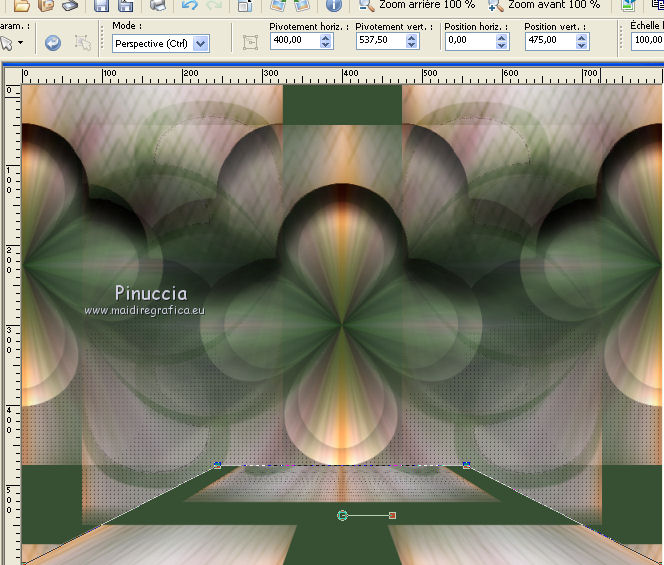The image size is (664, 565).
Task: Click the circular pivot point handle
Action: coord(343,515)
